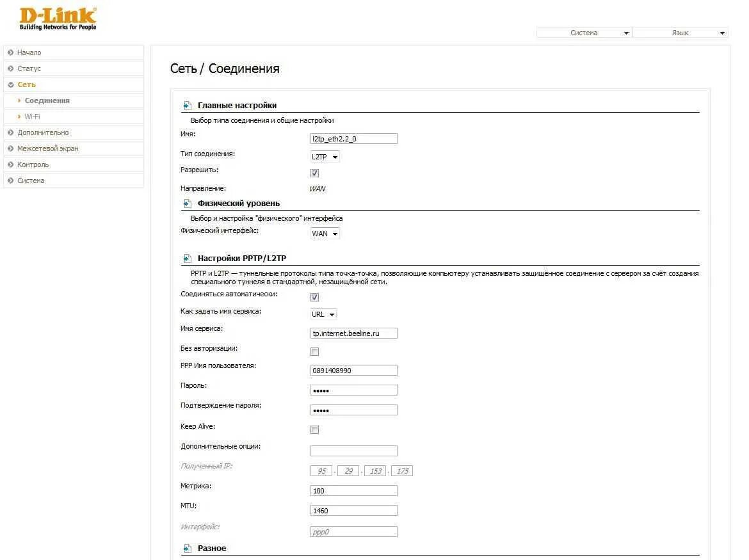Click the PPP Имя пользователя field
Image resolution: width=749 pixels, height=560 pixels.
point(353,371)
